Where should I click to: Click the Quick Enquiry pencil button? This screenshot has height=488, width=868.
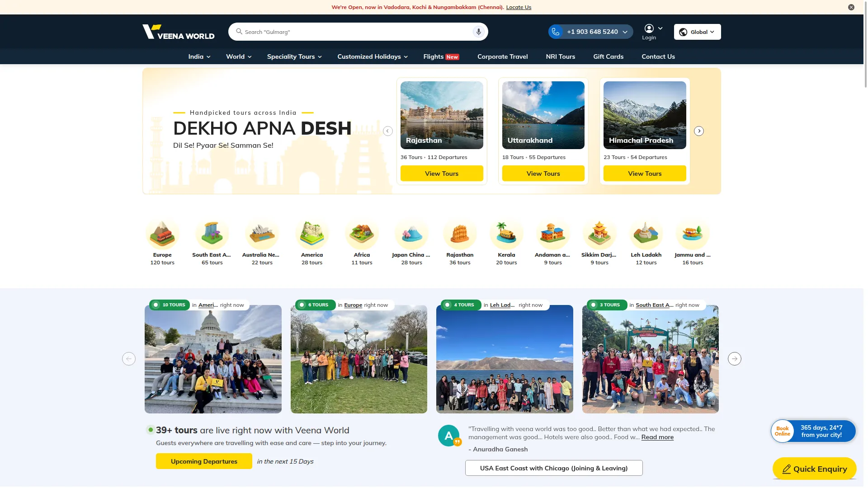tap(814, 469)
